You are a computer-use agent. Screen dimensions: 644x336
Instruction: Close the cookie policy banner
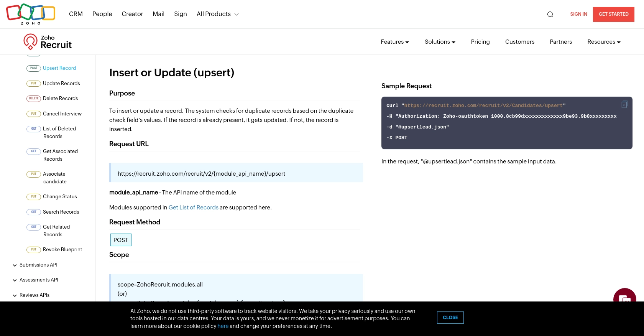pyautogui.click(x=450, y=318)
